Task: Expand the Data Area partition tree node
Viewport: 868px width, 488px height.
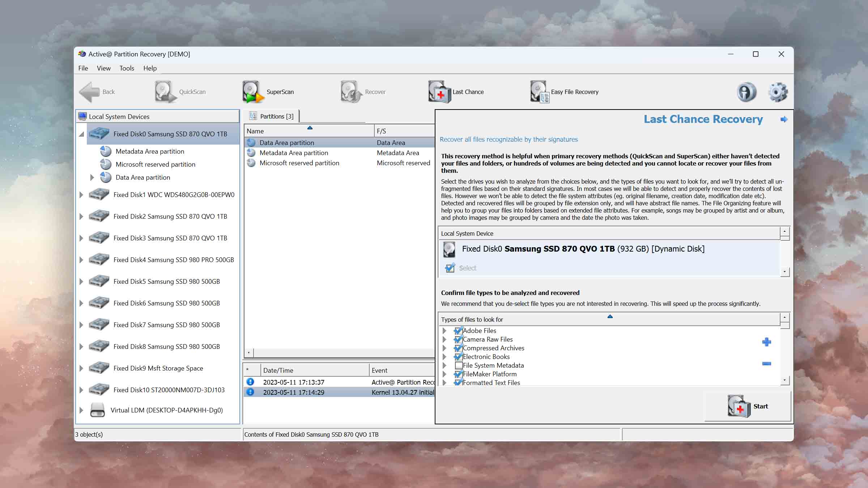Action: click(92, 177)
